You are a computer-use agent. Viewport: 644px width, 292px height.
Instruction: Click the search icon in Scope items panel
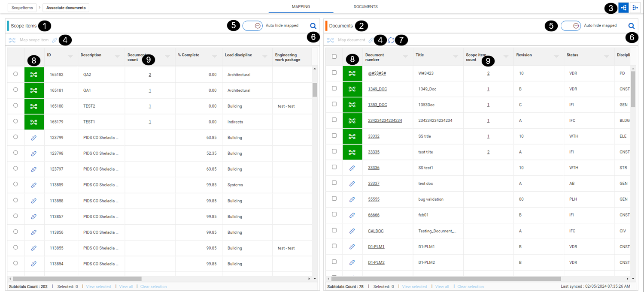pos(313,26)
